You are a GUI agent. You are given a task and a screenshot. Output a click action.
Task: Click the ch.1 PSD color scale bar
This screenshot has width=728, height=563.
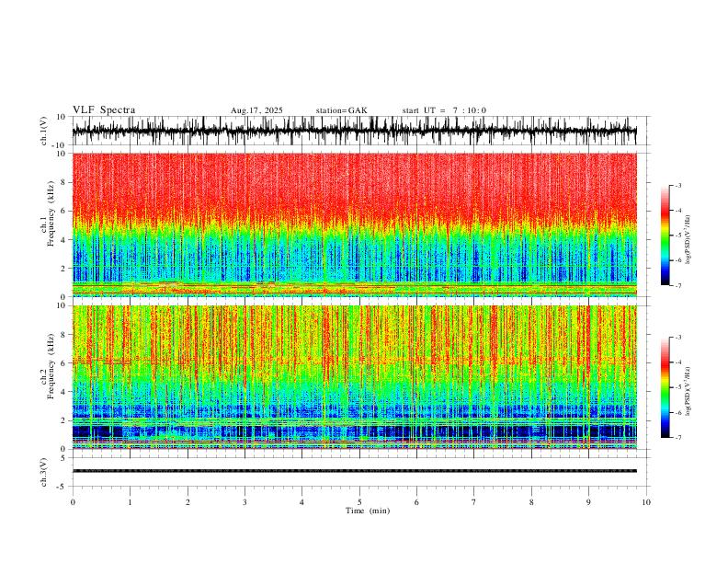click(665, 236)
